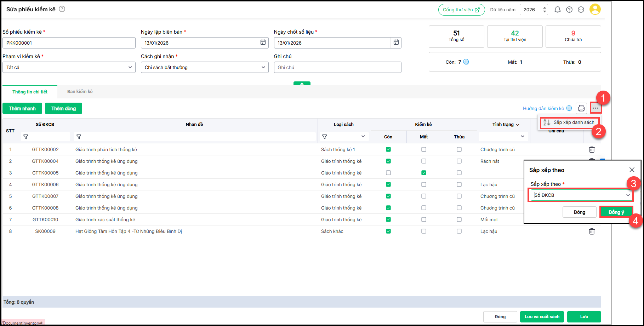Image resolution: width=644 pixels, height=326 pixels.
Task: Click the Thêm nhanh button
Action: coord(22,108)
